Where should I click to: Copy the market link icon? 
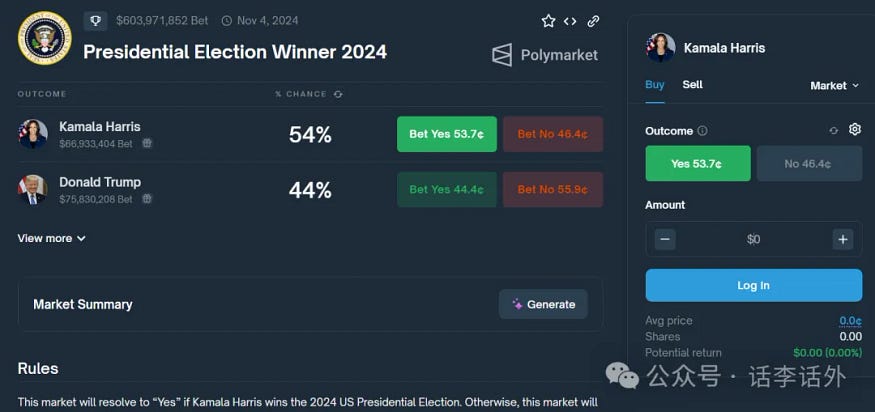click(x=593, y=21)
